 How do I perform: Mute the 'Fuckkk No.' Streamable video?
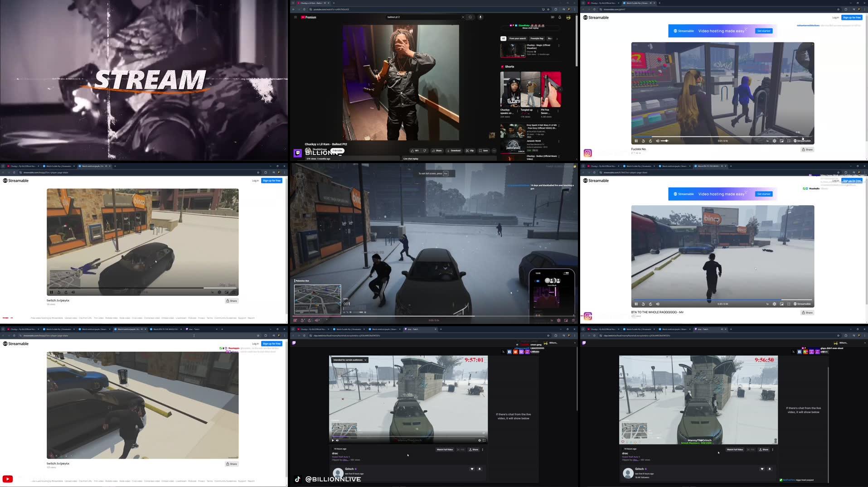pyautogui.click(x=658, y=141)
